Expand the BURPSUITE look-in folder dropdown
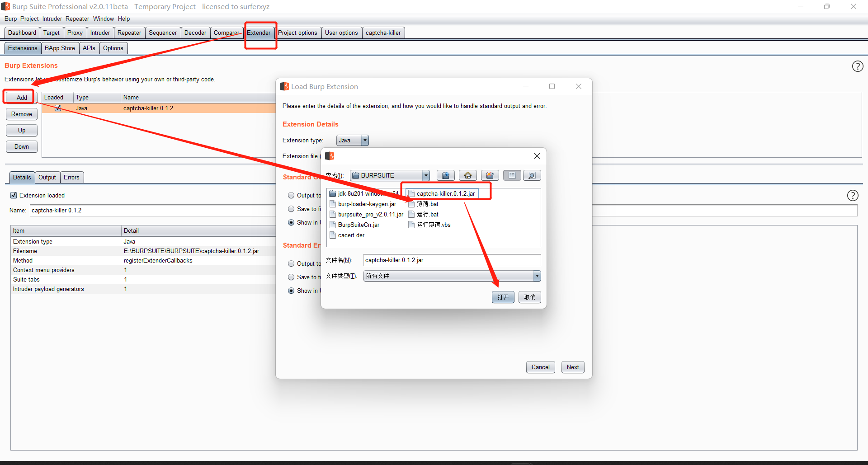 pyautogui.click(x=426, y=175)
